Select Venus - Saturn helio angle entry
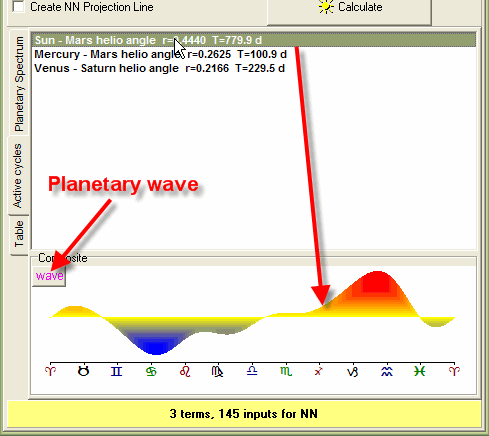 [159, 68]
